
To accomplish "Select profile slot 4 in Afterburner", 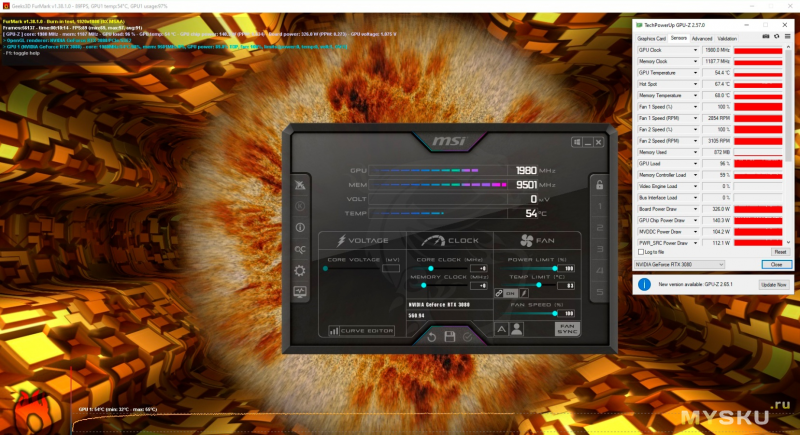I will coord(600,270).
